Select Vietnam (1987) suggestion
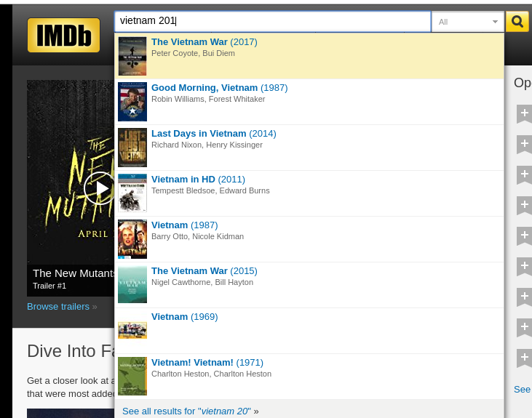The width and height of the screenshot is (532, 418). tap(309, 239)
